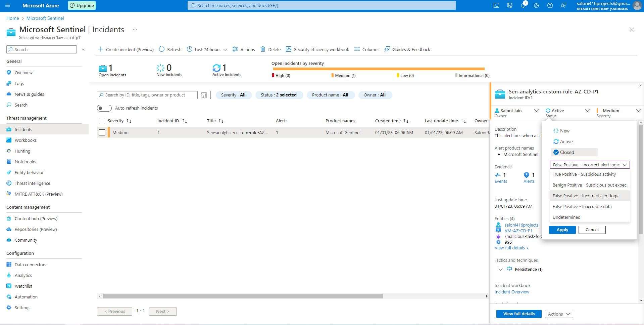Open the search-to-side-panel icon near incident search
The height and width of the screenshot is (325, 644).
(x=204, y=95)
